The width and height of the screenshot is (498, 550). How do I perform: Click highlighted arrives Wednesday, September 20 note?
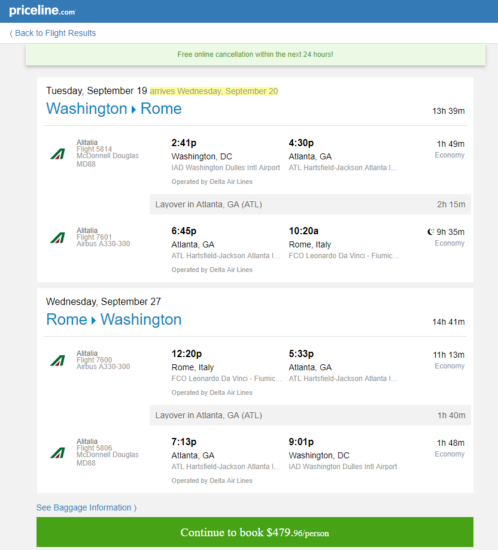(214, 91)
